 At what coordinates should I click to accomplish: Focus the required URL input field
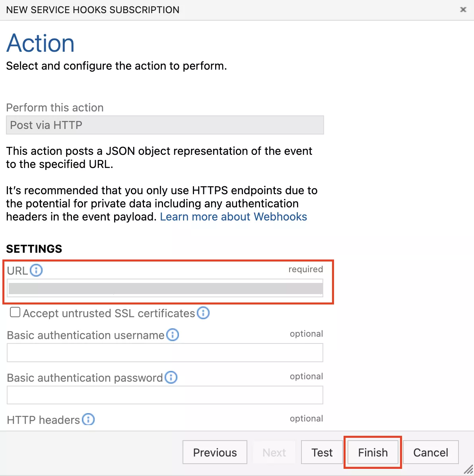[165, 289]
